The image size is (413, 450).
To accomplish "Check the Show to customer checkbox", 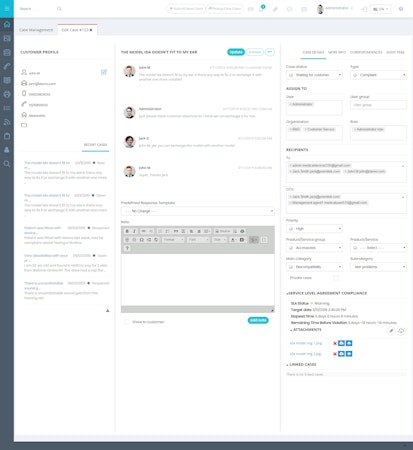I will click(127, 322).
